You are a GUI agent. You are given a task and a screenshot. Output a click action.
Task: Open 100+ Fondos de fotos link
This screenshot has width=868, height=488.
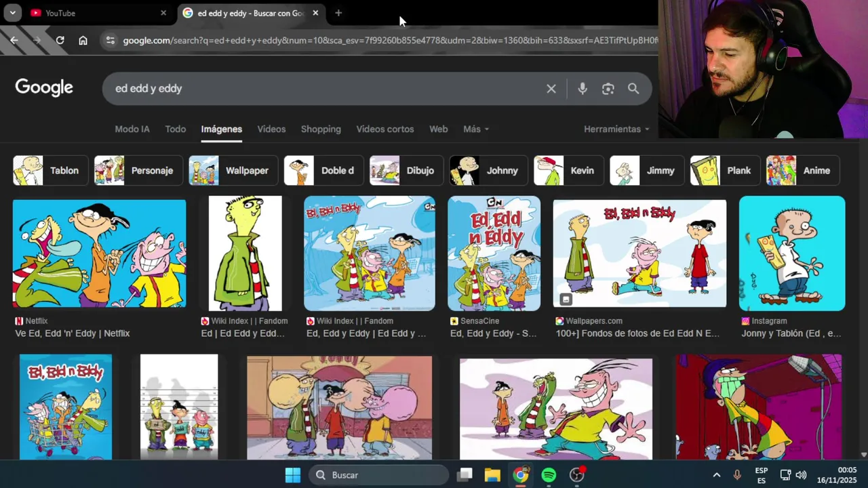[638, 333]
